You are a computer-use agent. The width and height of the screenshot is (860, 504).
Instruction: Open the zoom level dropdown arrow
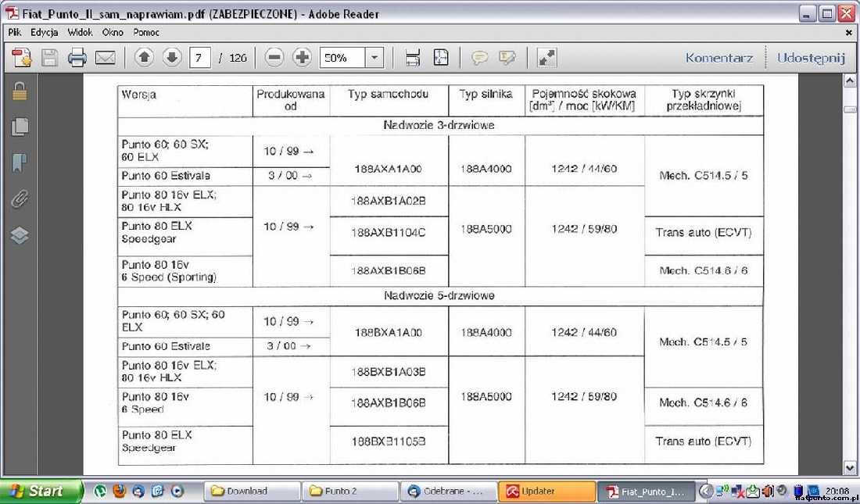(374, 58)
